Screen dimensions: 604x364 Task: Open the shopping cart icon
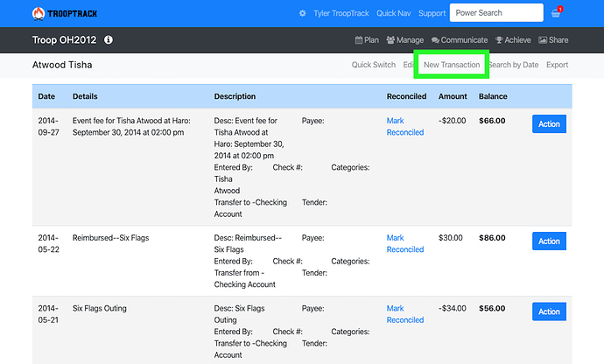[556, 14]
